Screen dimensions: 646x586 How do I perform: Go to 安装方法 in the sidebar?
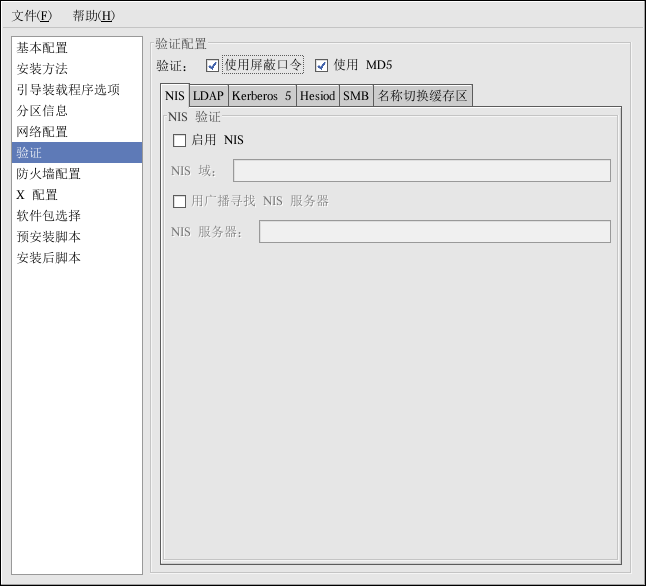[x=43, y=69]
